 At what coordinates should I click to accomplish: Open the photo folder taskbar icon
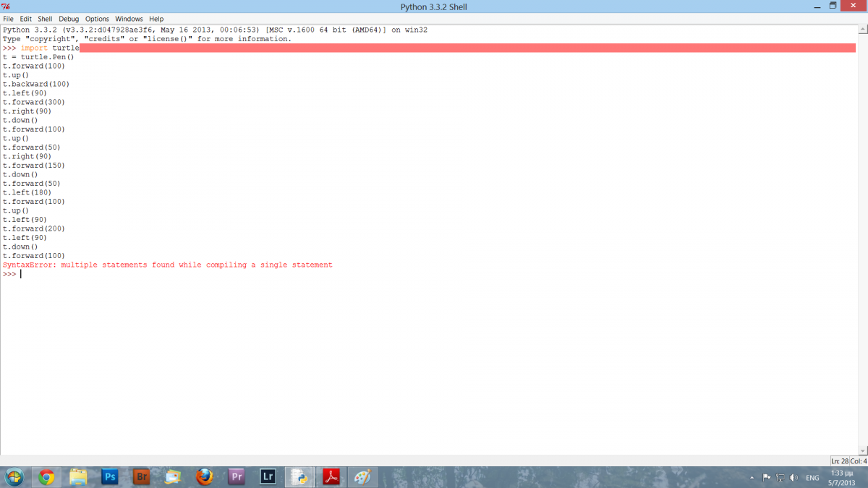pos(173,477)
